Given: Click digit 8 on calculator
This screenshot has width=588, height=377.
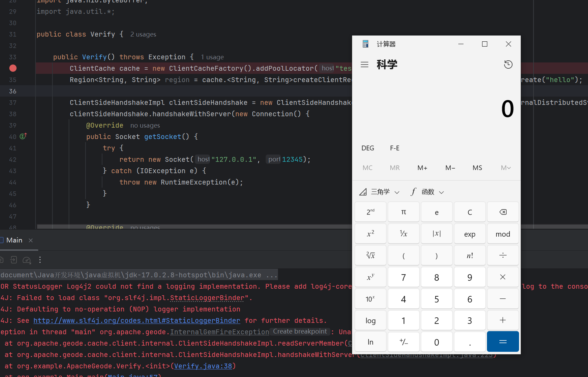Looking at the screenshot, I should pyautogui.click(x=437, y=277).
